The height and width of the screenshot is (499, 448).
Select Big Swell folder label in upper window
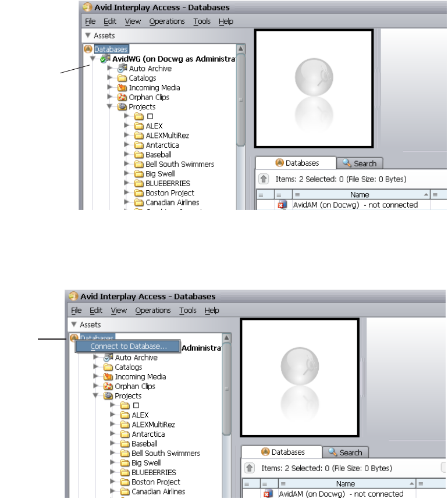(160, 174)
